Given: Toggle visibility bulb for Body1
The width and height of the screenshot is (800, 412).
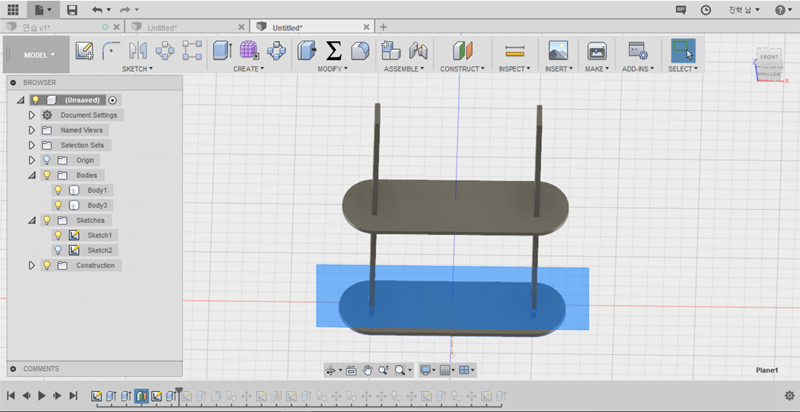Looking at the screenshot, I should tap(58, 190).
